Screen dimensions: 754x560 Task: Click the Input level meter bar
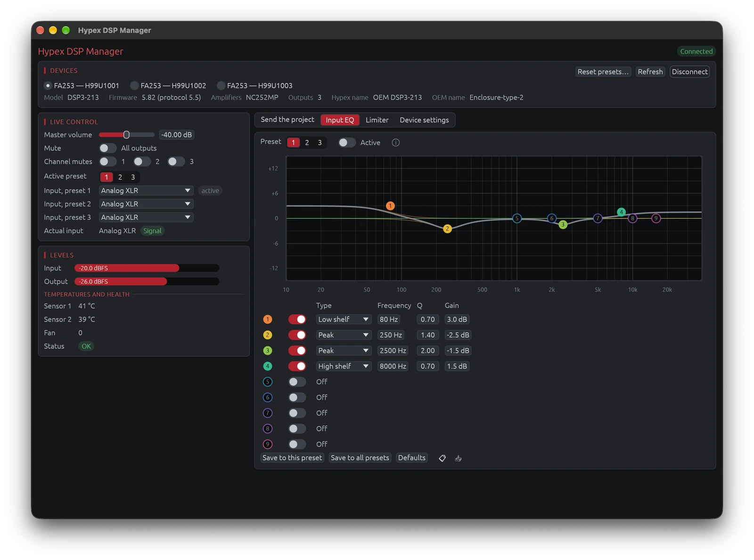click(x=147, y=268)
